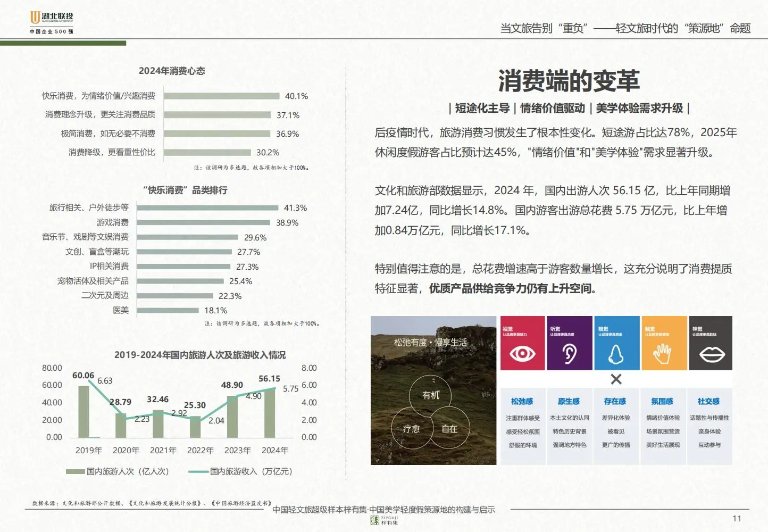Click the eye icon on red tile
This screenshot has height=532, width=768.
pyautogui.click(x=522, y=353)
